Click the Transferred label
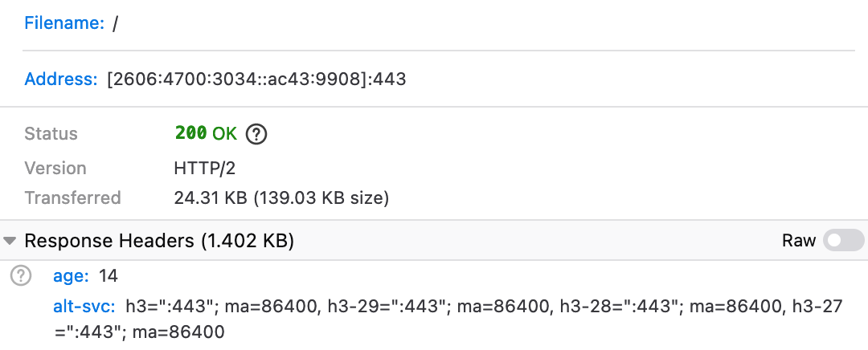The image size is (868, 350). [x=72, y=197]
